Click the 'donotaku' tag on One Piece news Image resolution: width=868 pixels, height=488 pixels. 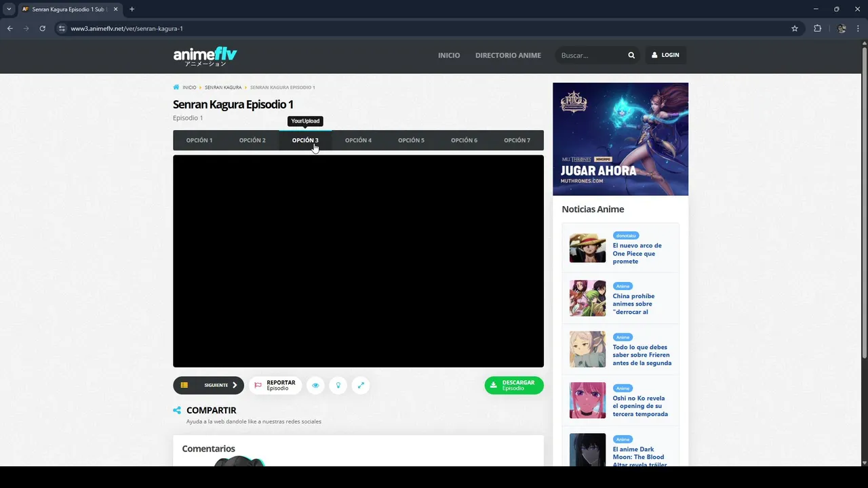[x=626, y=235]
